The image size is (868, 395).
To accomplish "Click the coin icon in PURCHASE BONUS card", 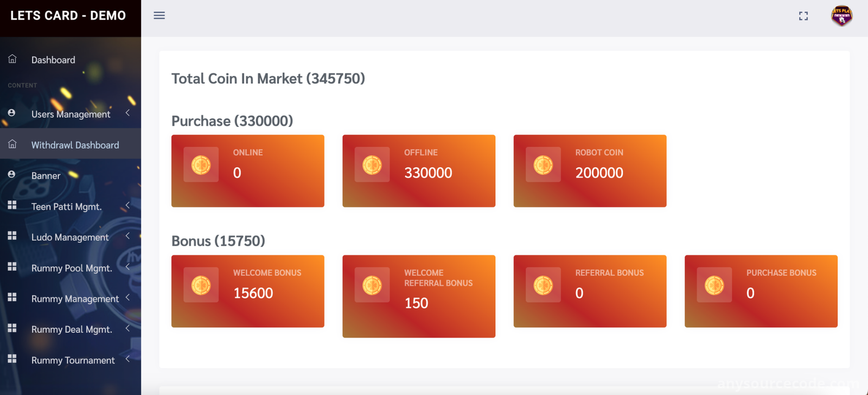I will click(714, 285).
